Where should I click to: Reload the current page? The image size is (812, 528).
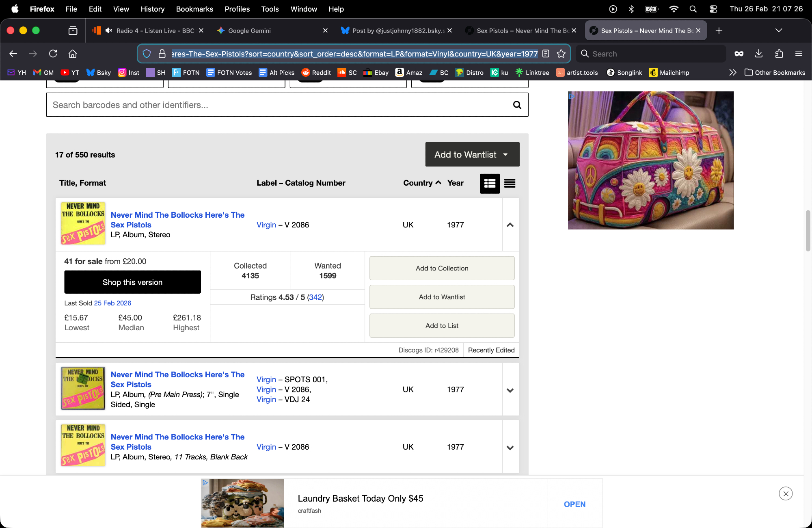[53, 54]
